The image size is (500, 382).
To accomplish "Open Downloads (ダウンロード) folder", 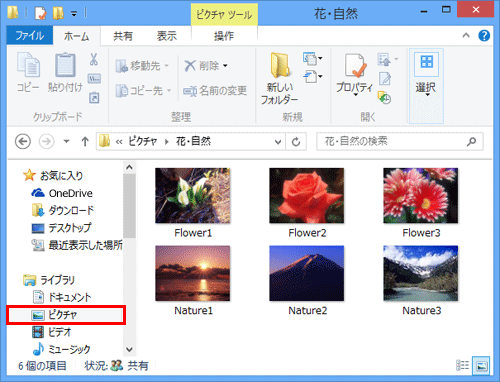I will click(63, 210).
